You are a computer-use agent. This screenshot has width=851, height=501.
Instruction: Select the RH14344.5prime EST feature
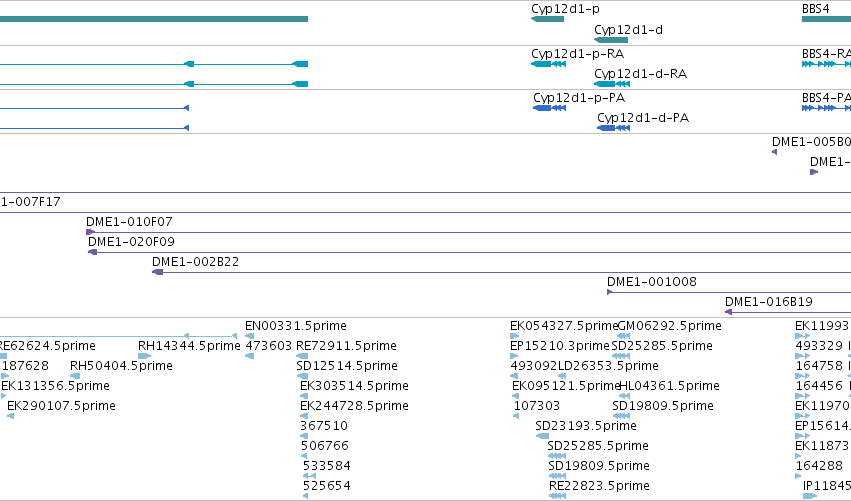click(x=144, y=356)
